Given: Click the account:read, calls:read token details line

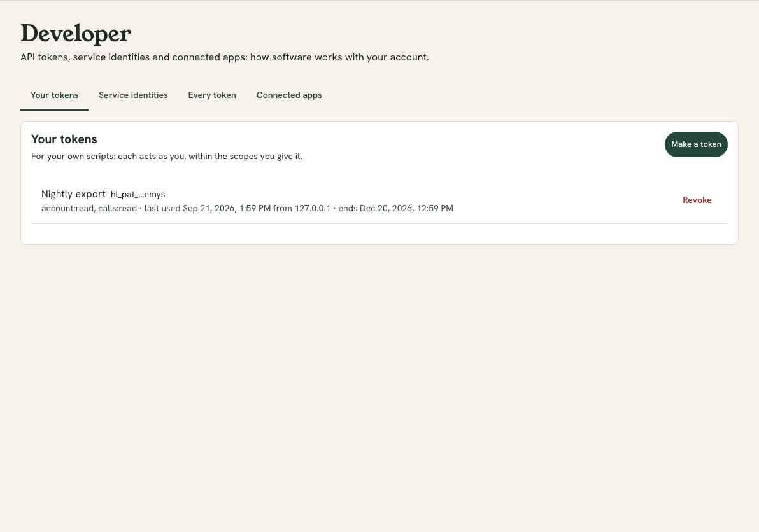Looking at the screenshot, I should pyautogui.click(x=247, y=209).
